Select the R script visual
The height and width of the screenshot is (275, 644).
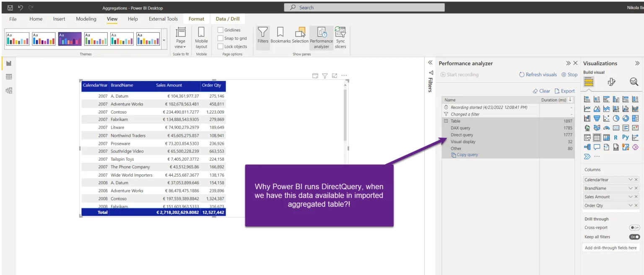tap(616, 137)
